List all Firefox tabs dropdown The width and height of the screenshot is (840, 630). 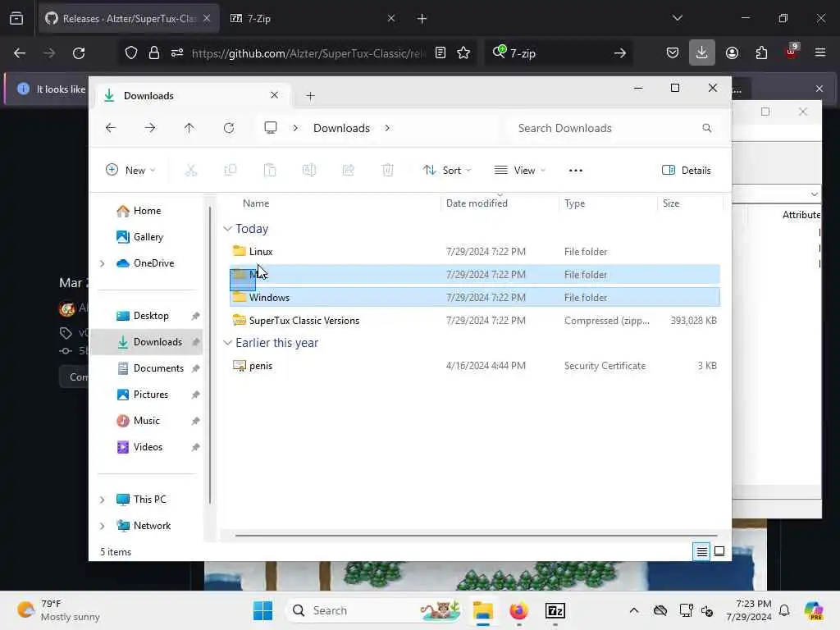(677, 18)
